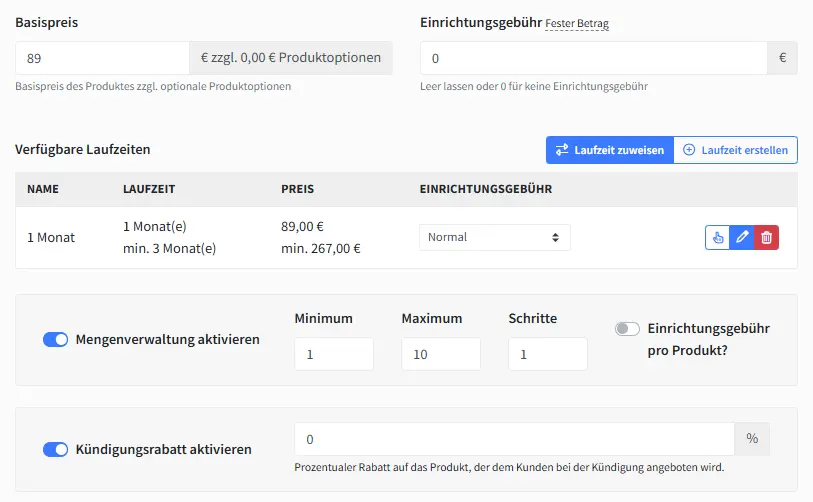813x502 pixels.
Task: Focus the Basispreis input field with 89
Action: pyautogui.click(x=102, y=58)
